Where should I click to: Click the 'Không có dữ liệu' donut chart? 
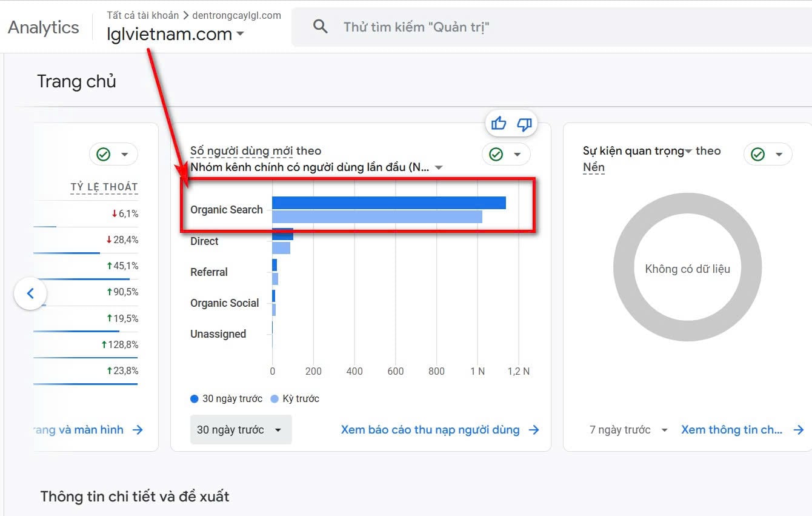[x=687, y=268]
